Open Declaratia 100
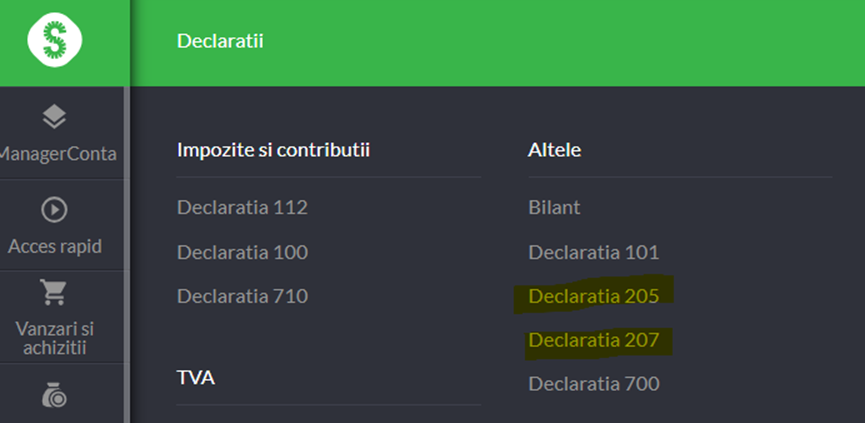Viewport: 865px width, 423px height. (242, 252)
